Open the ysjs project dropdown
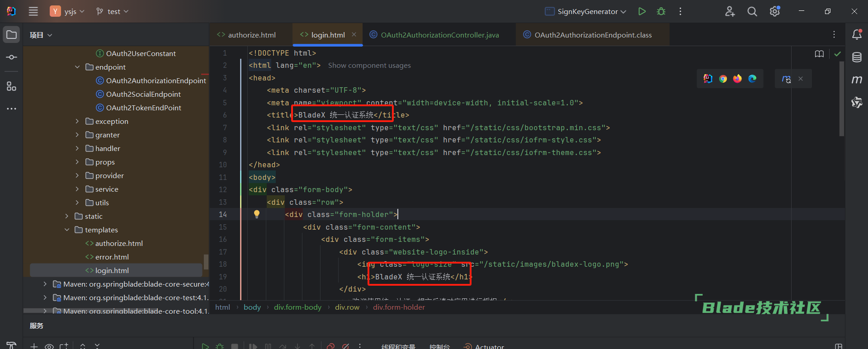The width and height of the screenshot is (868, 349). click(67, 11)
